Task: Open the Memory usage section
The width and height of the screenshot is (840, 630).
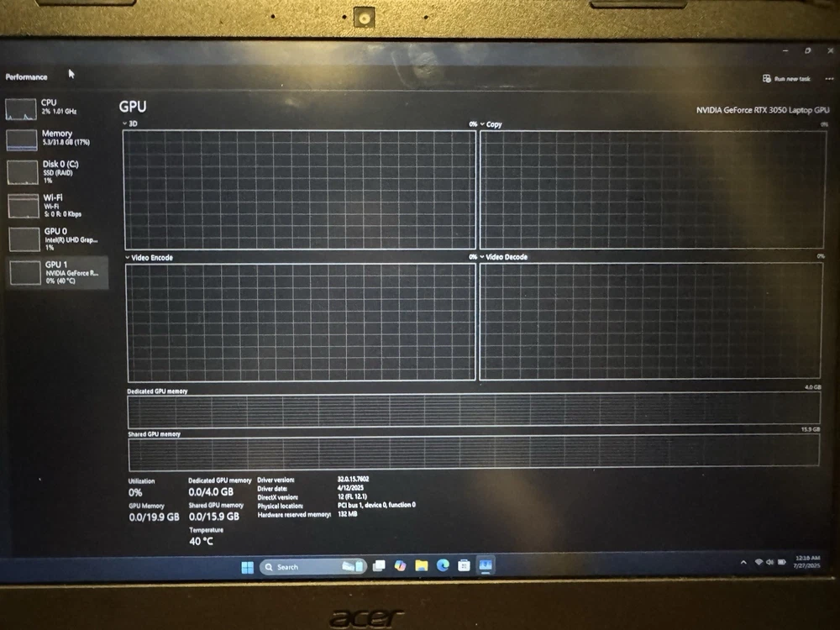Action: pos(56,138)
